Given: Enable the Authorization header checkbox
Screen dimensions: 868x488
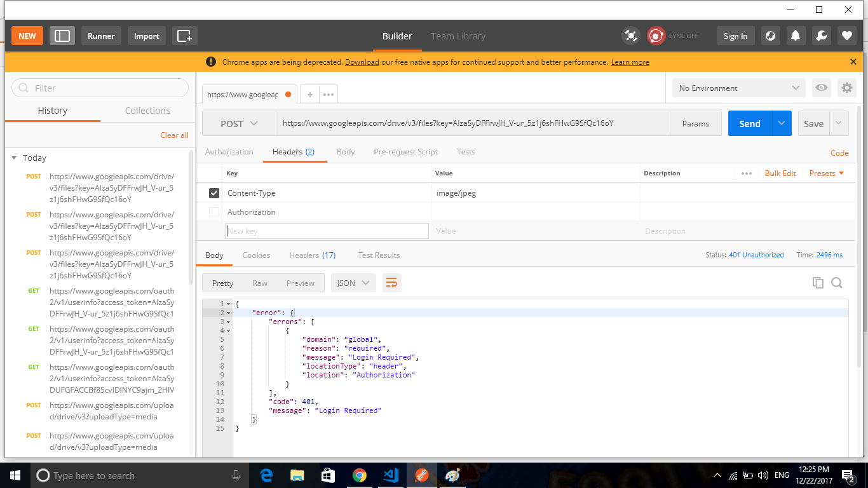Looking at the screenshot, I should [x=214, y=212].
